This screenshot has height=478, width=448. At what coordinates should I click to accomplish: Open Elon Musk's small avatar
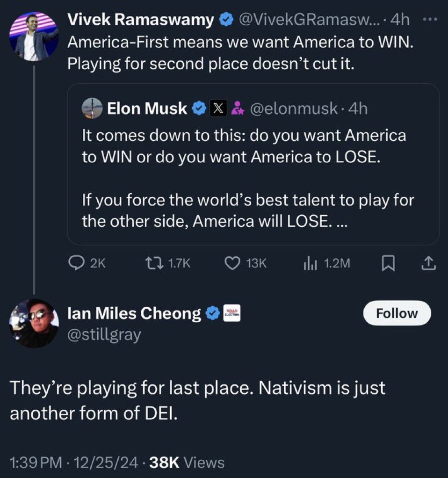[x=92, y=109]
